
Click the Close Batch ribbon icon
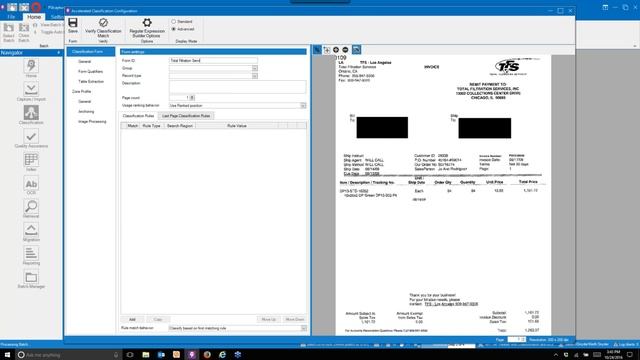click(24, 33)
